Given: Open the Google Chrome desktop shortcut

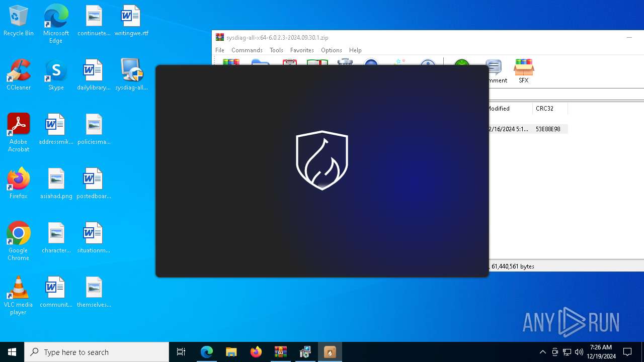Looking at the screenshot, I should 19,241.
